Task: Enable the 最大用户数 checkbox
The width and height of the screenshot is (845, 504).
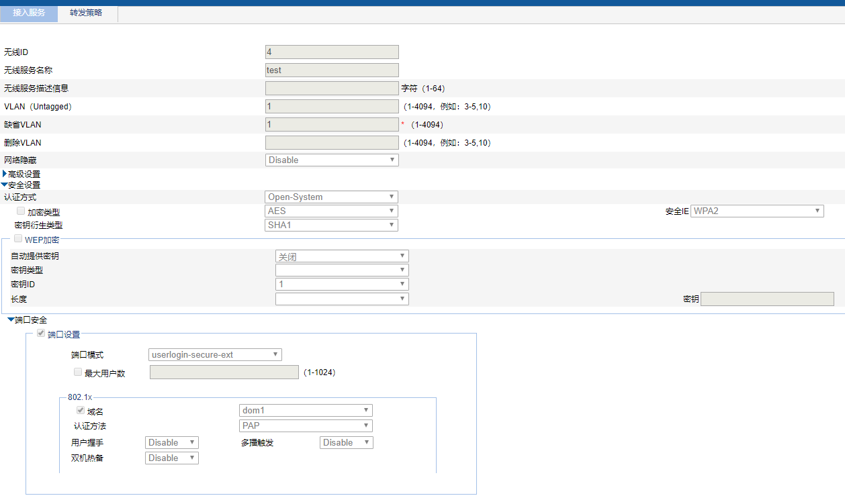Action: [78, 372]
